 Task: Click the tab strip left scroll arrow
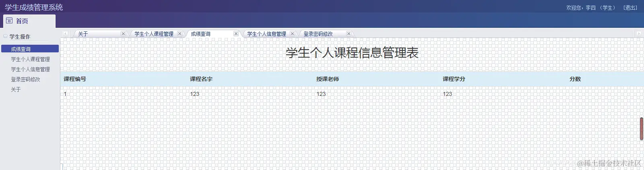[x=66, y=33]
